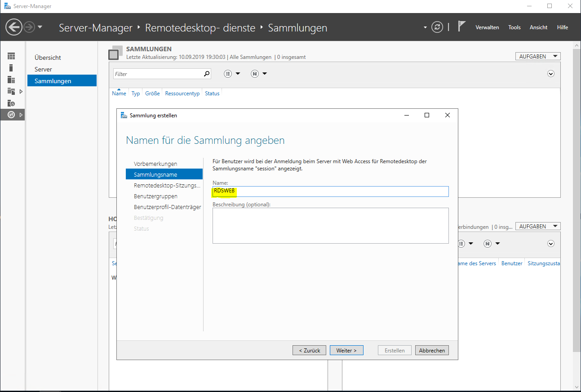Select the File and Storage Services sidebar icon
This screenshot has width=581, height=392.
[x=11, y=91]
